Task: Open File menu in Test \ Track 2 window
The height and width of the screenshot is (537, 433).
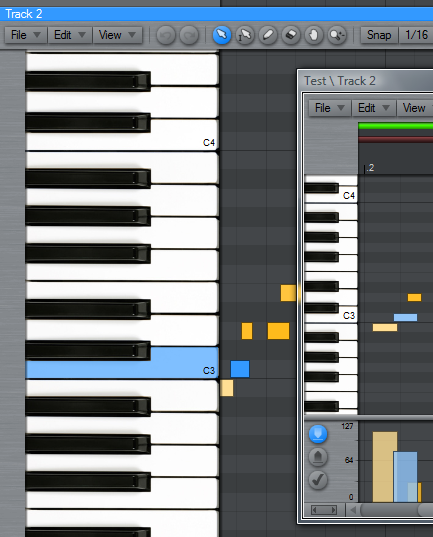Action: coord(330,108)
